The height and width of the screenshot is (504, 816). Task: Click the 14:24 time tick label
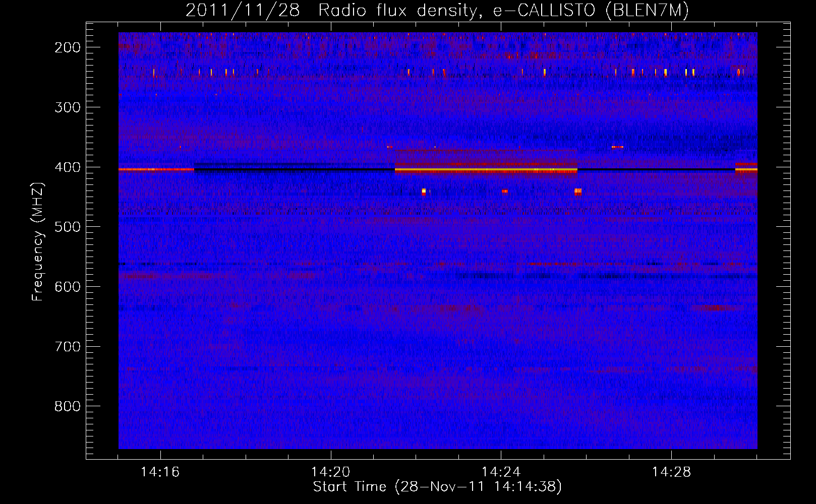click(x=501, y=472)
